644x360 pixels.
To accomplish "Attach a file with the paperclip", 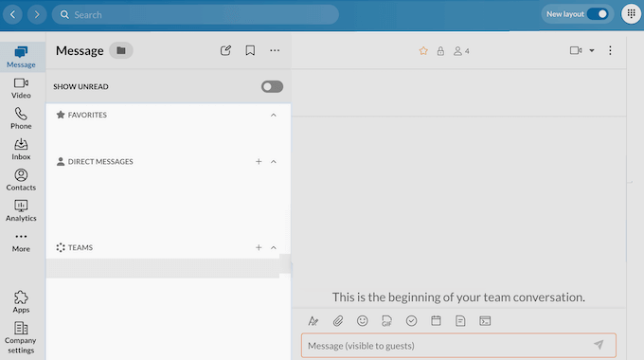I will (x=338, y=321).
